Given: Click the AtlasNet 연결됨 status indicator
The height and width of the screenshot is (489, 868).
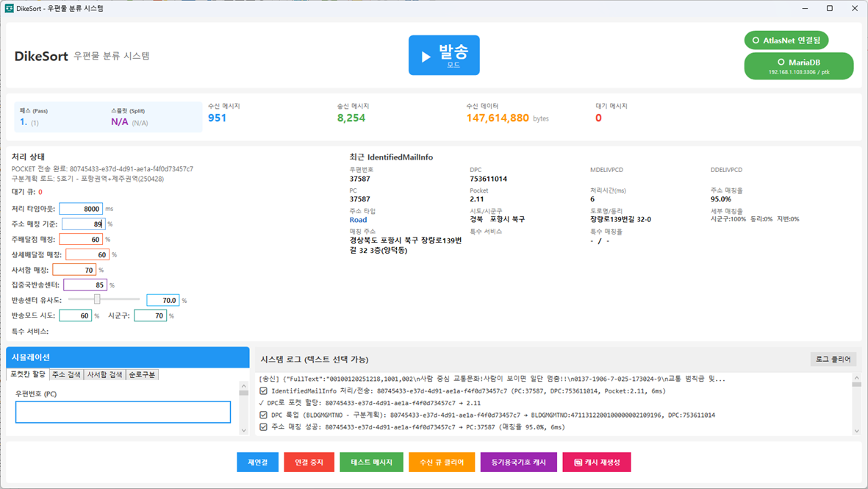Looking at the screenshot, I should (x=786, y=40).
